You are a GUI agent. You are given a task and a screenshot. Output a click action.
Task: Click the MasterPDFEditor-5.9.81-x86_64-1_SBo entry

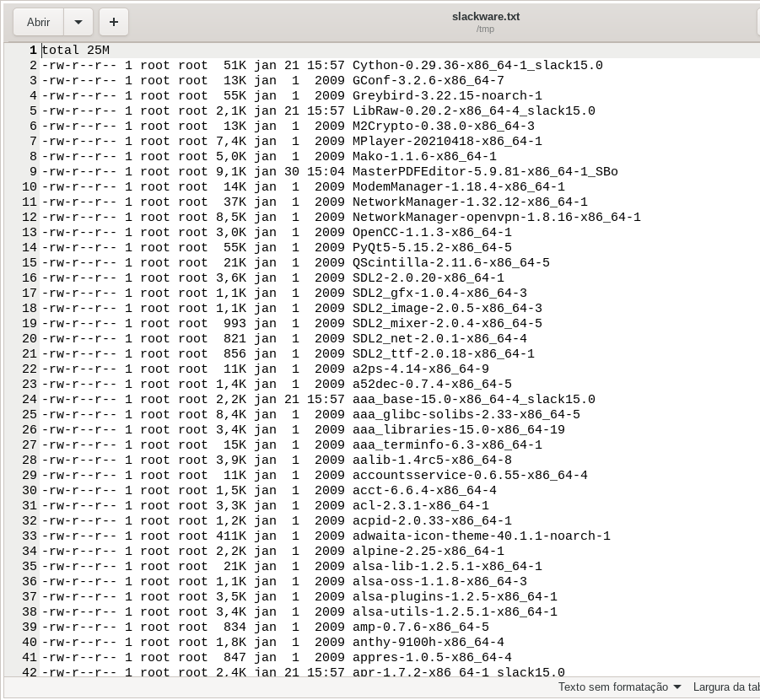[x=485, y=171]
